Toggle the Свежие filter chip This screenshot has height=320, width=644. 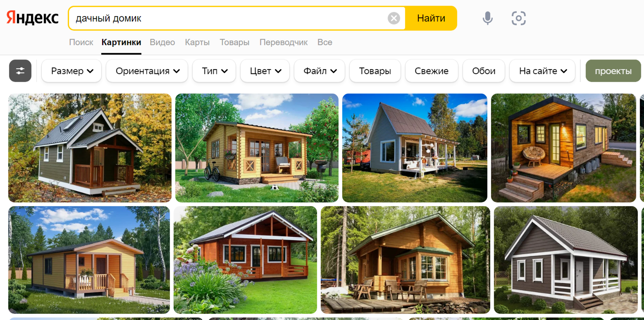[x=432, y=71]
